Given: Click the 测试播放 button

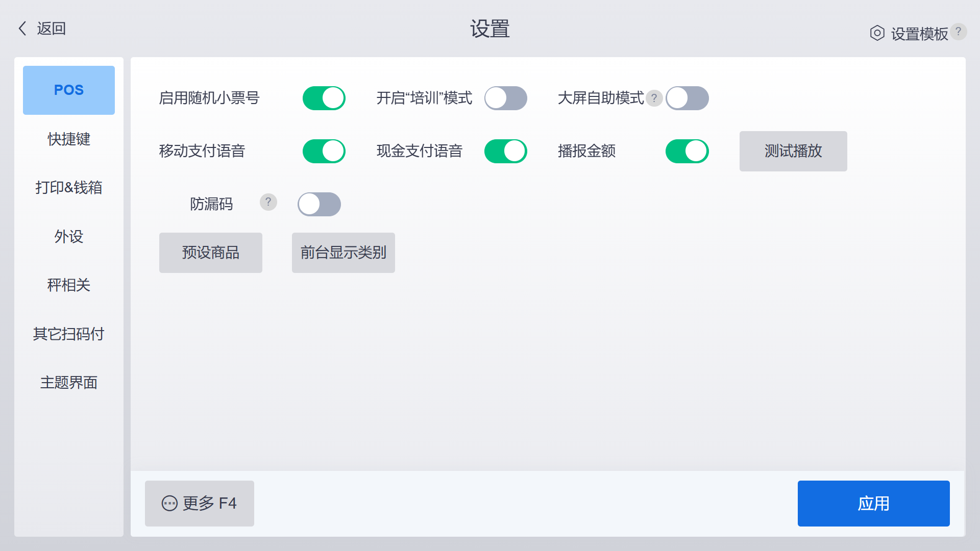Looking at the screenshot, I should click(793, 151).
